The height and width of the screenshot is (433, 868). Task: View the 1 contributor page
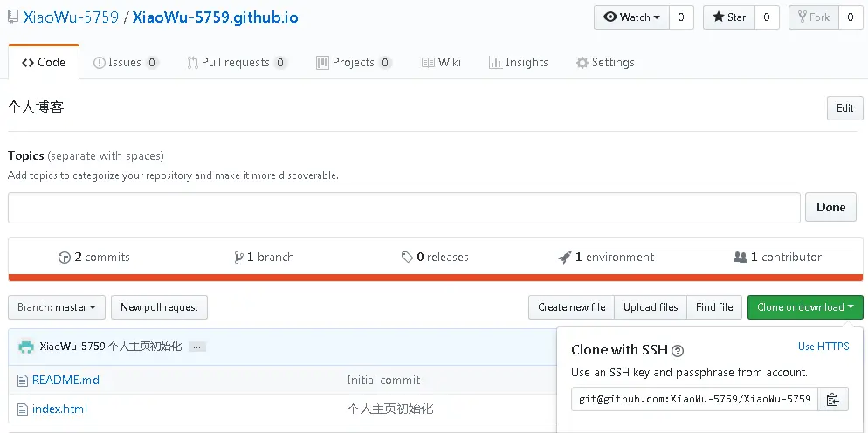pyautogui.click(x=777, y=257)
